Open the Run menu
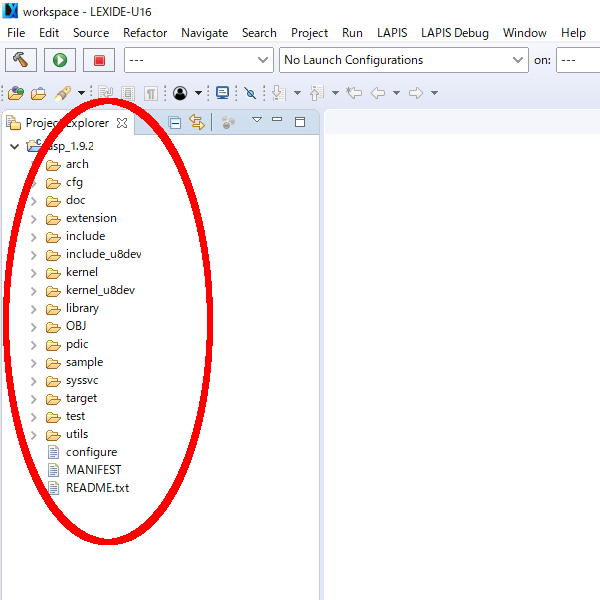Image resolution: width=600 pixels, height=600 pixels. pos(352,33)
